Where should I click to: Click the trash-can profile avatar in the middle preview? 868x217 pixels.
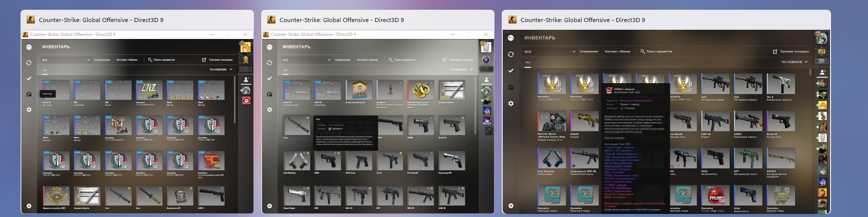(486, 47)
